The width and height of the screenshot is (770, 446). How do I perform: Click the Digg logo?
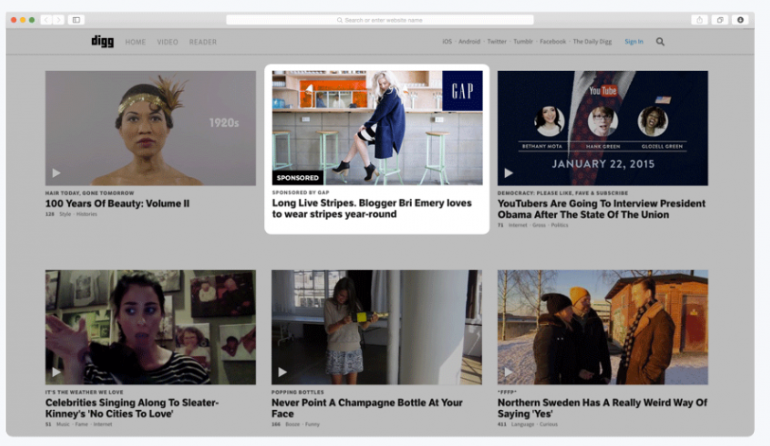(102, 41)
